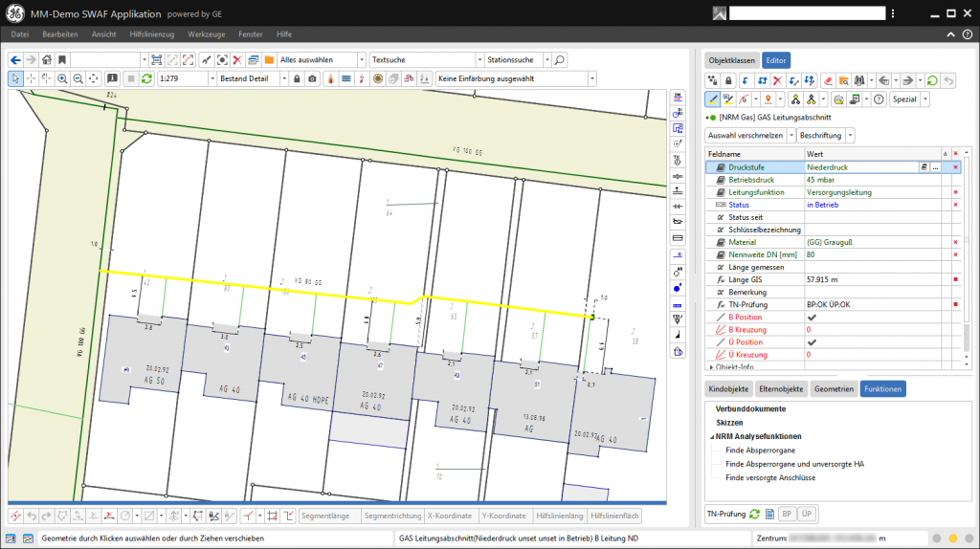Screen dimensions: 980x549
Task: Click the binoculars search icon in editor
Action: [x=858, y=80]
